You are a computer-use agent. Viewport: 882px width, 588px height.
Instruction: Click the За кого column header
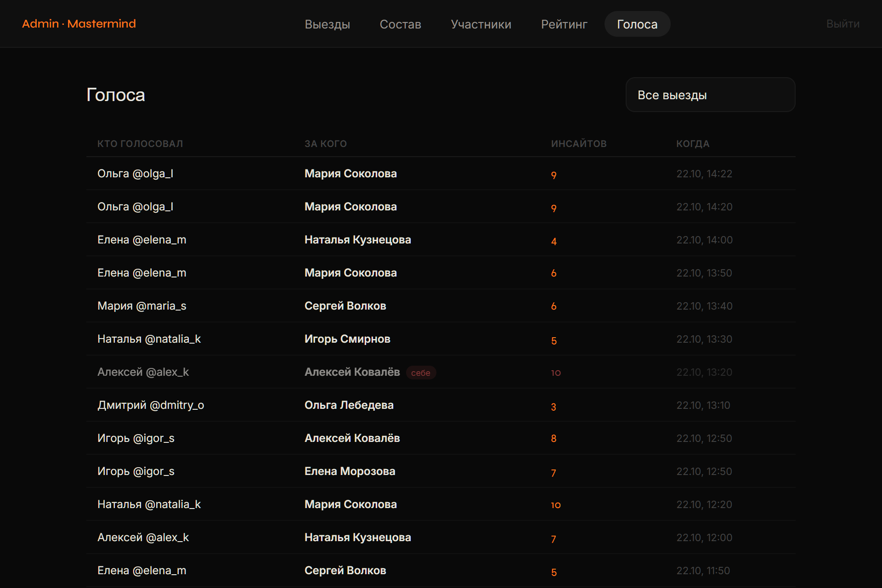[326, 144]
